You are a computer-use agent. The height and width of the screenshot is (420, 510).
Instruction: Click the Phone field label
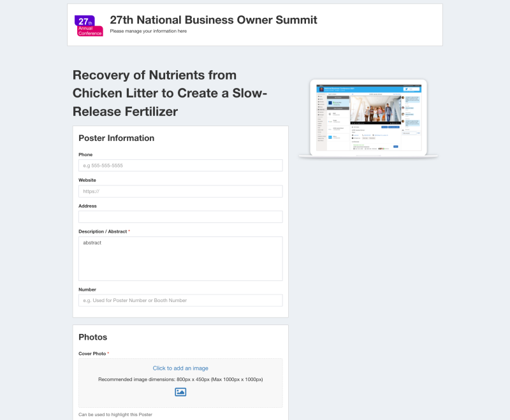click(x=85, y=155)
